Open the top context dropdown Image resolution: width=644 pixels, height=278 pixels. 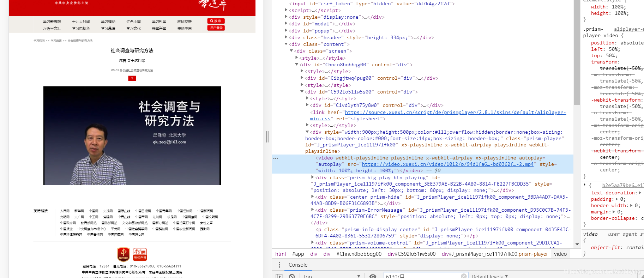[332, 276]
